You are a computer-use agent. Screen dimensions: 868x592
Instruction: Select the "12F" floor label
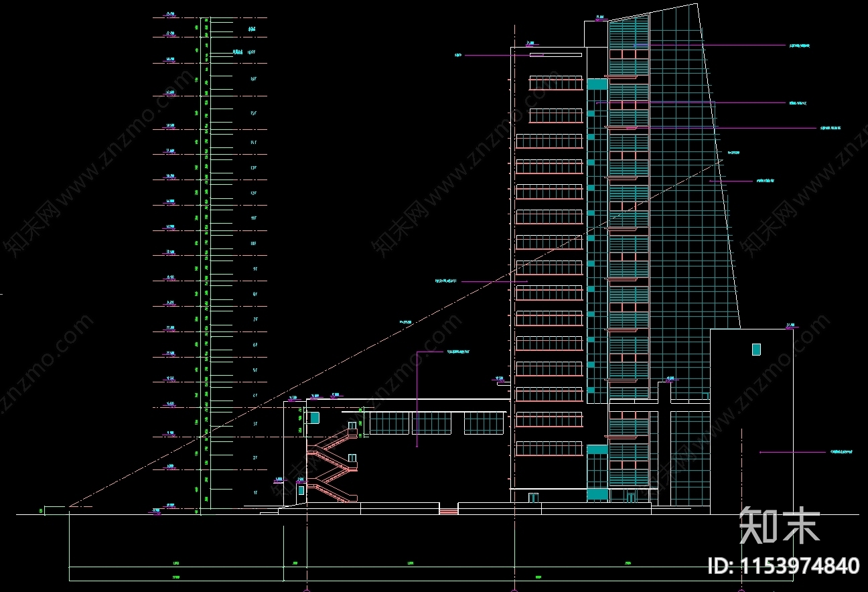tap(253, 194)
